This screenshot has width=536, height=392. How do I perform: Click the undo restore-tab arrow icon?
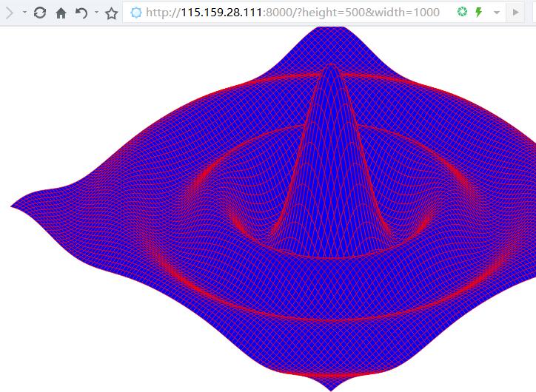pos(81,13)
